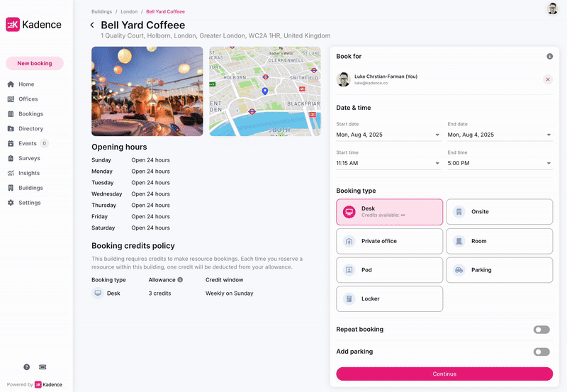Select the Room booking type
This screenshot has width=567, height=392.
[500, 241]
